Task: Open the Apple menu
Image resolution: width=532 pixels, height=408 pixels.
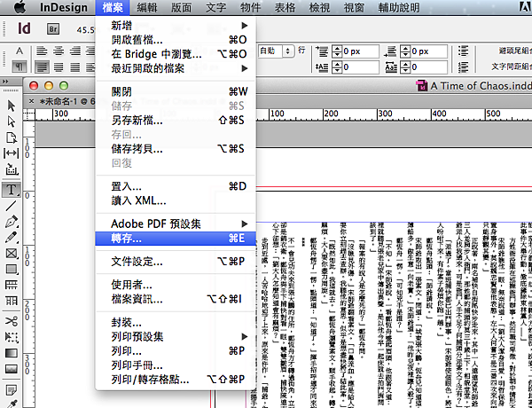Action: tap(20, 7)
